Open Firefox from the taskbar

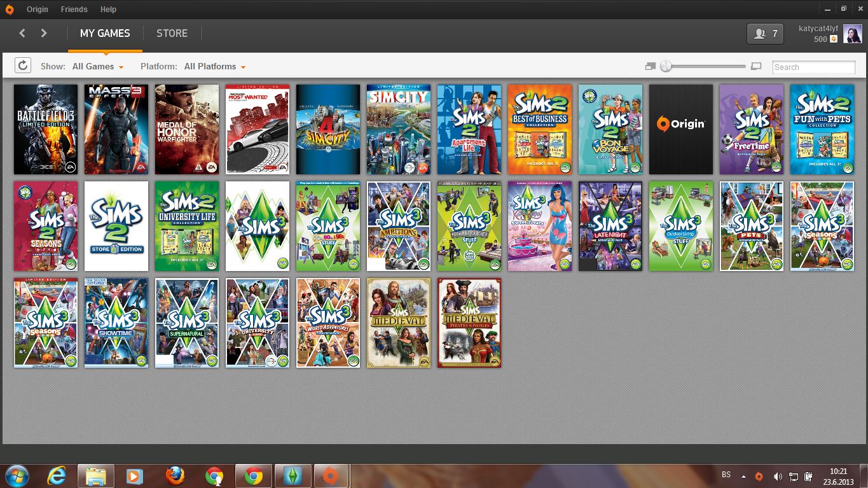(x=174, y=475)
